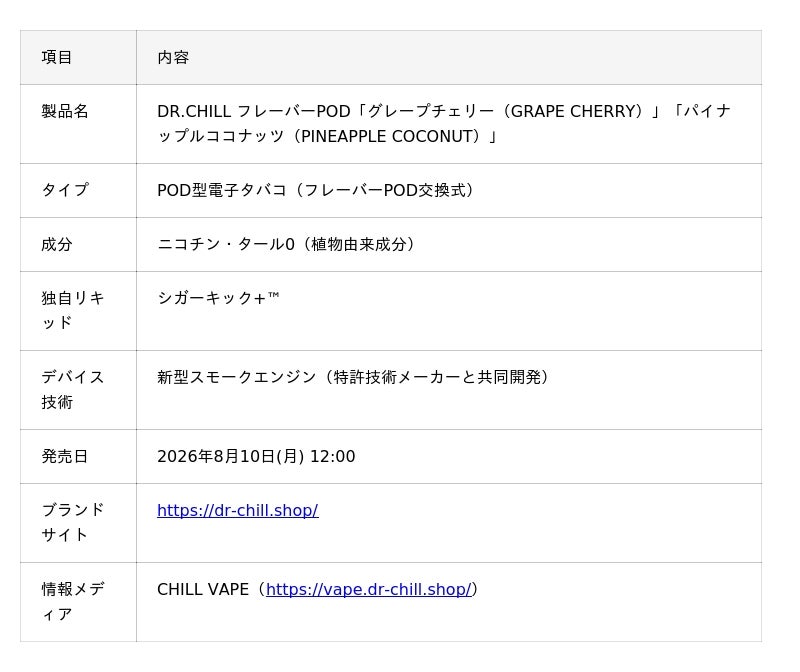Click the シガーキック+™ liquid name
Viewport: 800px width, 672px height.
pos(218,298)
